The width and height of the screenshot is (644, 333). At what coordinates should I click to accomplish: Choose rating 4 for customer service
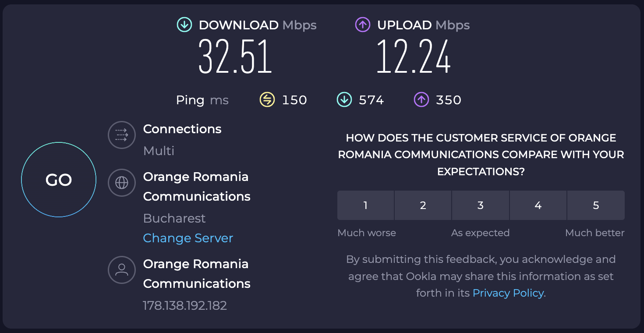[538, 205]
